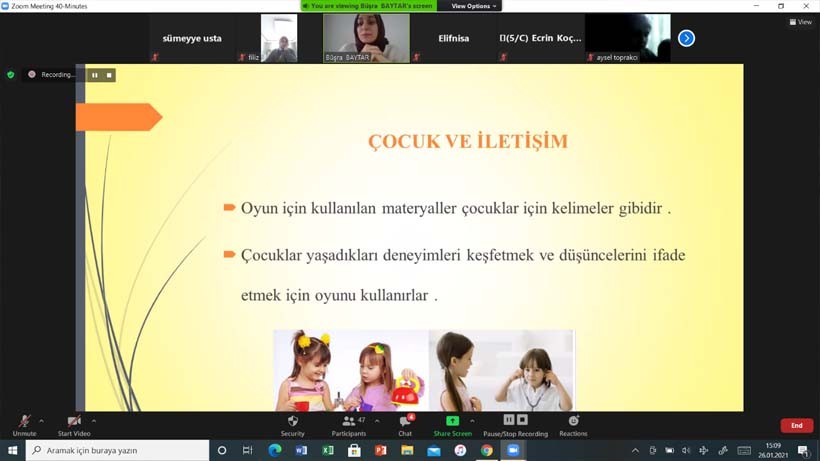Click the green Share Screen button

point(452,425)
